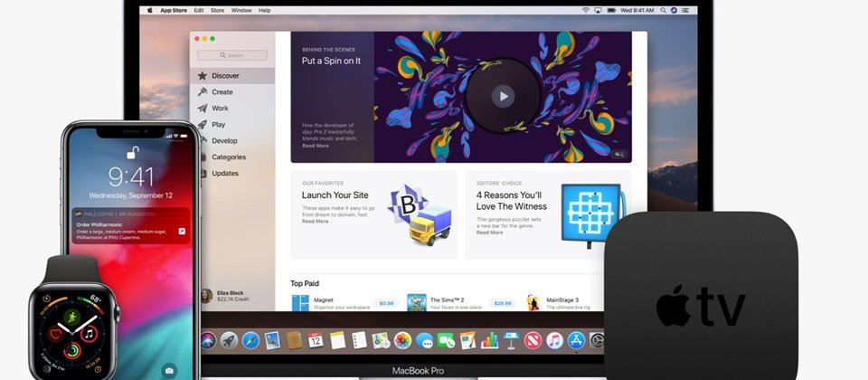868x380 pixels.
Task: Click Read More under Put a Spin on It
Action: [315, 146]
